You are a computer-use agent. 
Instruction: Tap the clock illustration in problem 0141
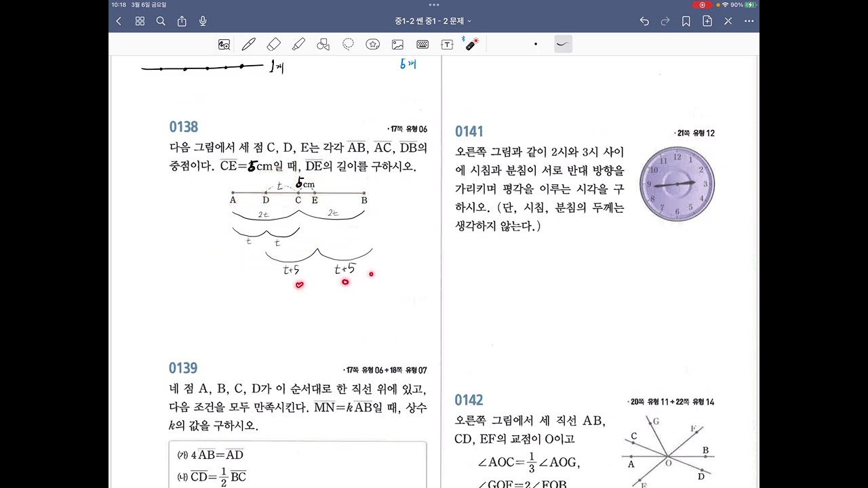coord(677,184)
